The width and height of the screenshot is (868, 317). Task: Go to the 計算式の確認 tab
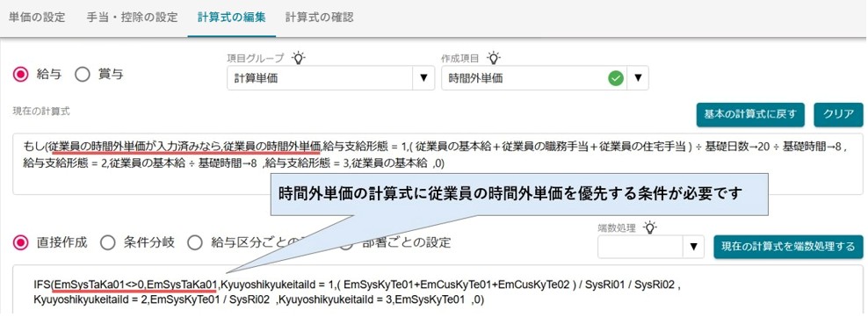pos(320,18)
